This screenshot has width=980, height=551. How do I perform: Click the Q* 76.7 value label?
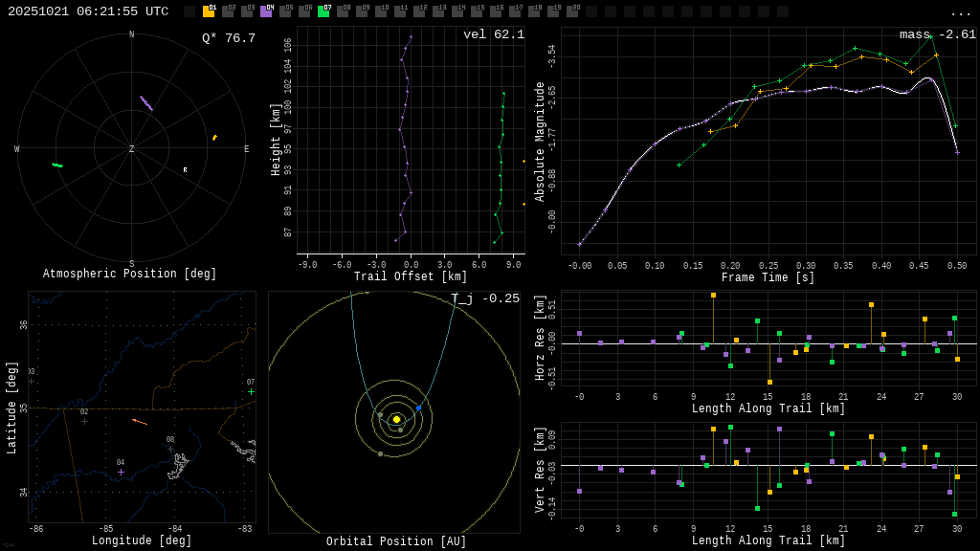point(229,38)
